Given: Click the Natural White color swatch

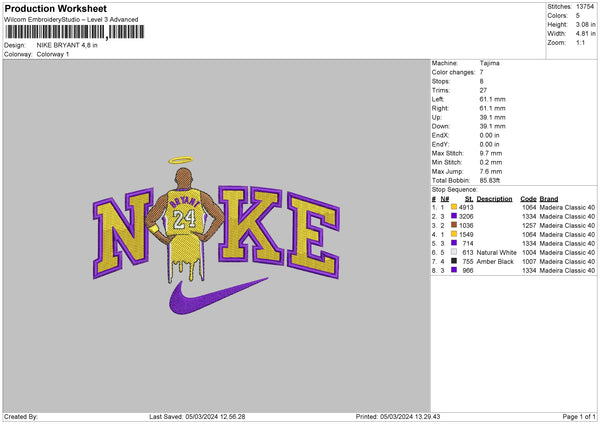Looking at the screenshot, I should coord(454,252).
